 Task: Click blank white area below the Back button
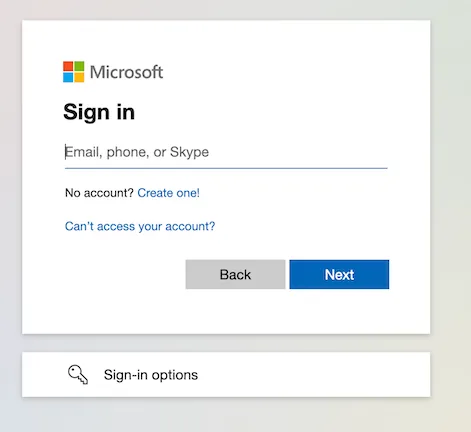pos(235,311)
